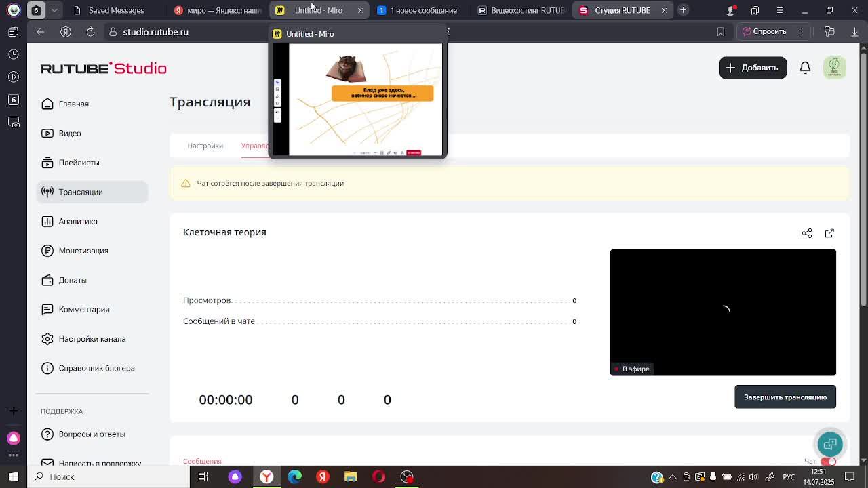Switch to Untitled - Miro browser tab
The width and height of the screenshot is (868, 488).
(x=319, y=10)
